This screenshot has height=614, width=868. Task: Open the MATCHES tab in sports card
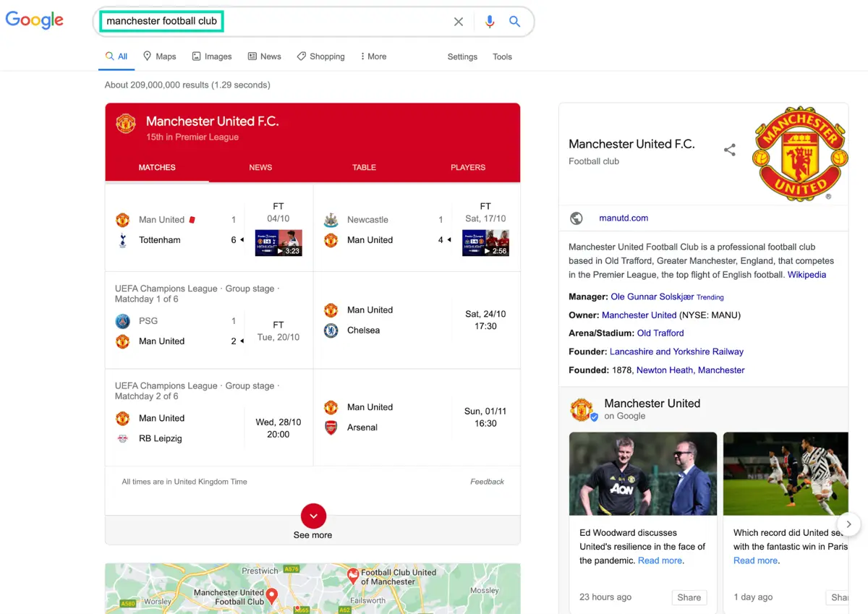pos(157,167)
